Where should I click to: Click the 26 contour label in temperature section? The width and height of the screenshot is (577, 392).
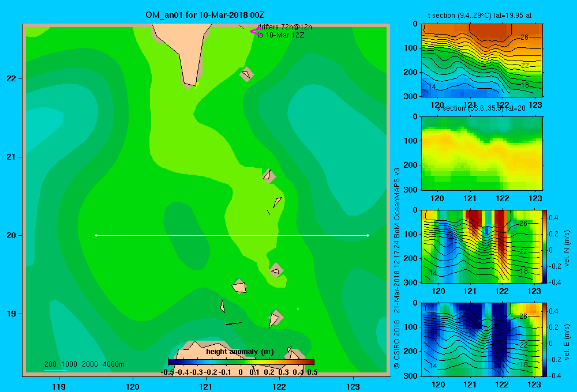point(524,37)
